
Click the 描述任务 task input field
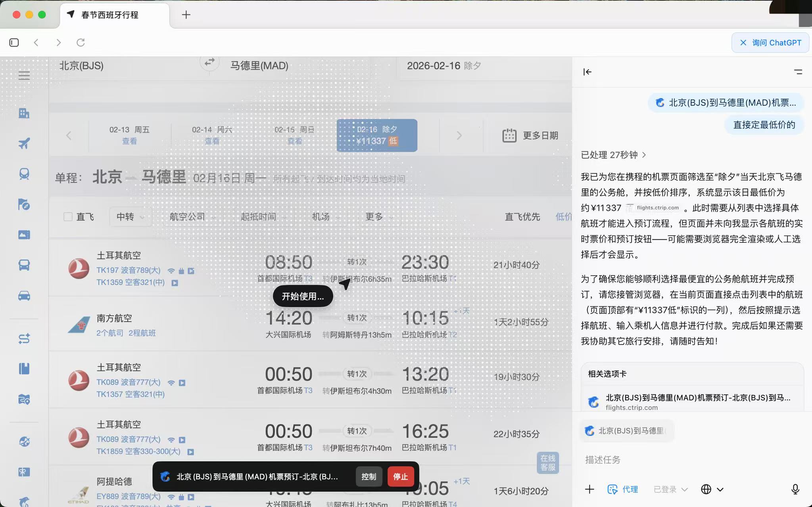pyautogui.click(x=674, y=460)
